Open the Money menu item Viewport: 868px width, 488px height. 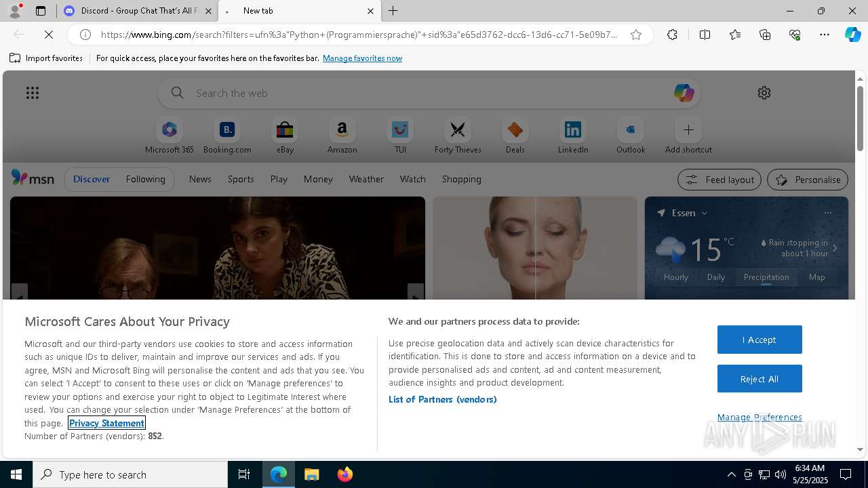coord(318,179)
